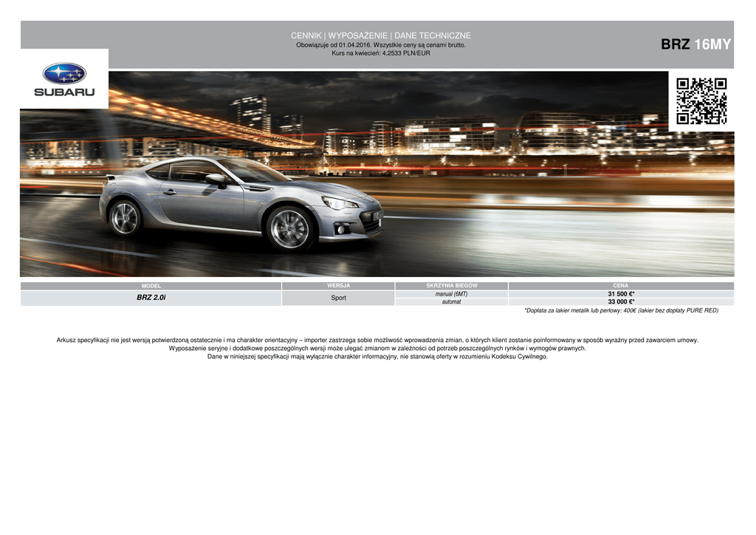Image resolution: width=756 pixels, height=535 pixels.
Task: Click the exchange rate line 4,2533 PLN/EUR
Action: click(x=380, y=53)
